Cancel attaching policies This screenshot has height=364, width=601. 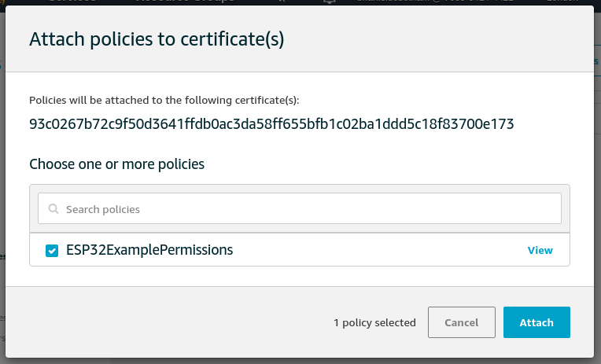pyautogui.click(x=462, y=322)
